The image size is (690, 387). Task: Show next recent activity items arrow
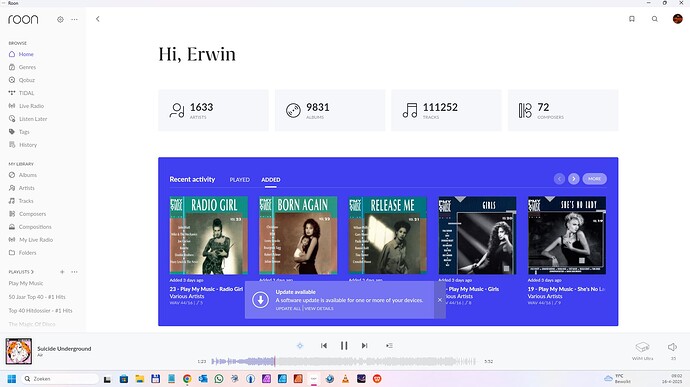pos(573,179)
